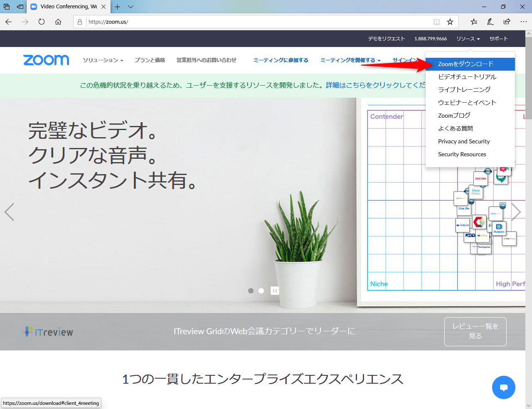Open the browser home page
This screenshot has height=409, width=532.
[58, 22]
